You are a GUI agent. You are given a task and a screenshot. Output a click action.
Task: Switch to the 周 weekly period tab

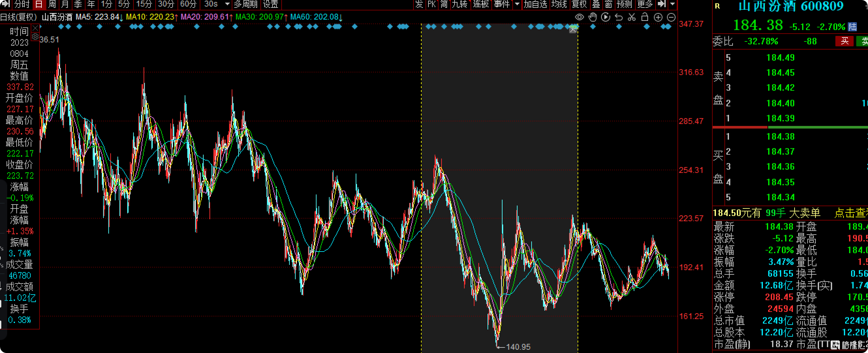[x=52, y=4]
